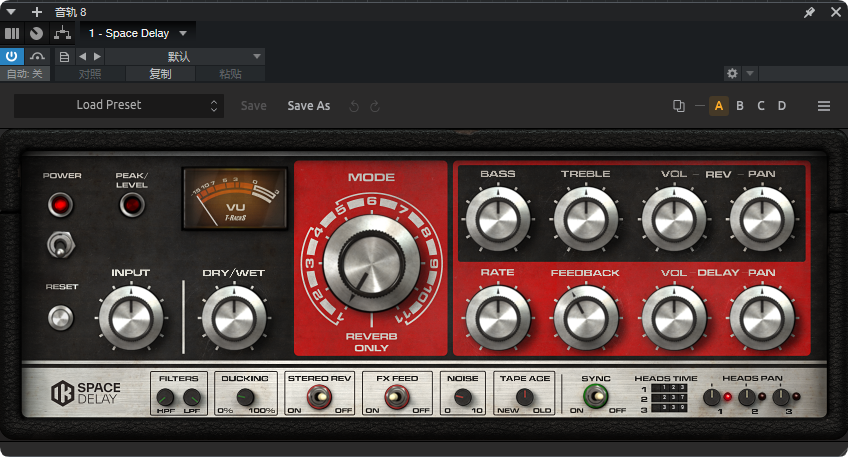Pin the plugin window
This screenshot has width=848, height=457.
point(809,12)
